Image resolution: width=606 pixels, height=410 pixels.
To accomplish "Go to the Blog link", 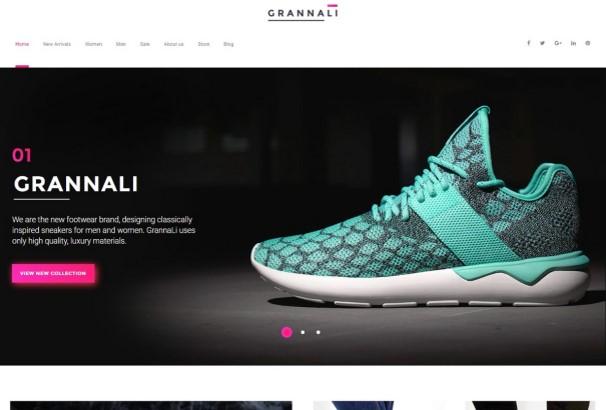I will coord(228,44).
